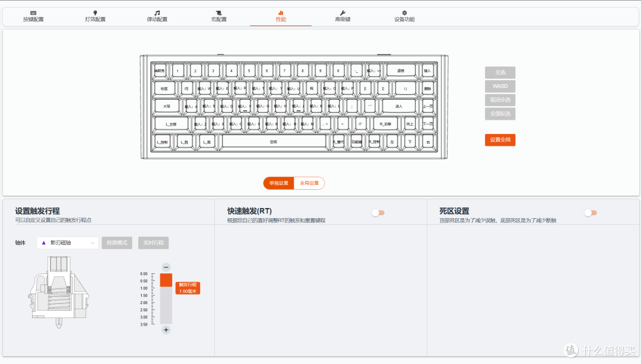Click the 取消全选 button
Viewport: 641px width, 364px height.
click(500, 100)
